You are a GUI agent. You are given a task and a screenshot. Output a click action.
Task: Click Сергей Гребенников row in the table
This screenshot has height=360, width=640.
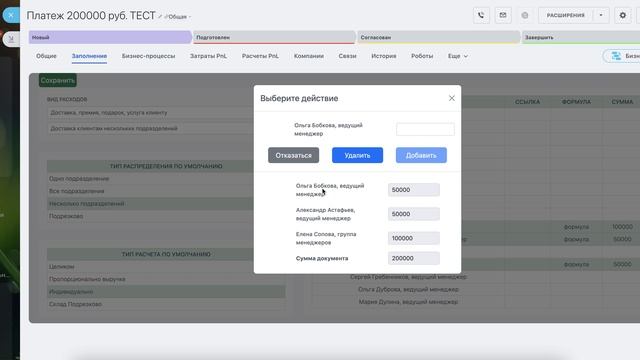pos(408,277)
